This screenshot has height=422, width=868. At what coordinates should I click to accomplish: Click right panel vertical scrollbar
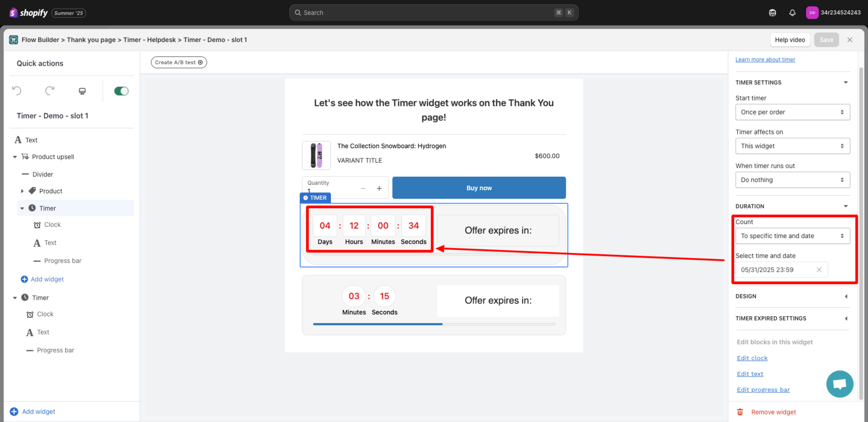(861, 233)
